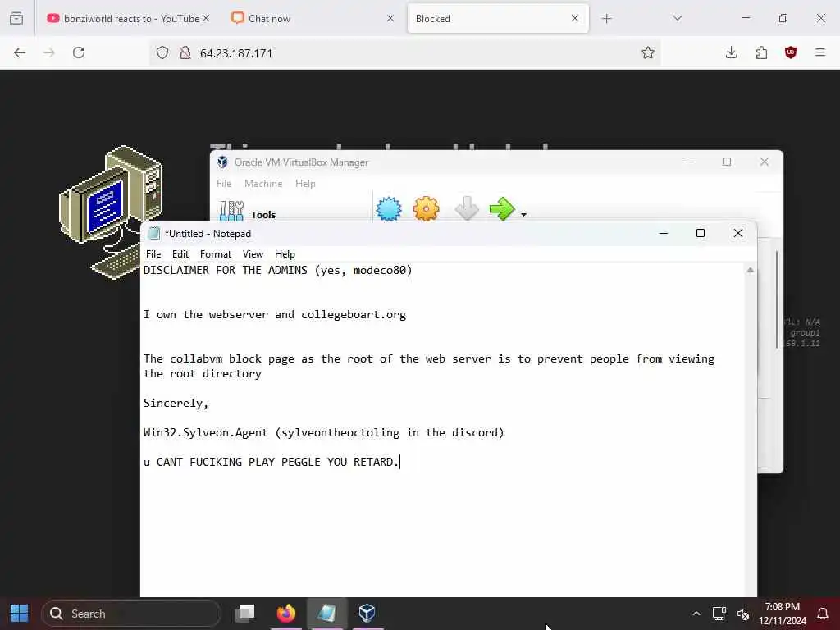Click the retro computer image on webpage

coord(111,212)
